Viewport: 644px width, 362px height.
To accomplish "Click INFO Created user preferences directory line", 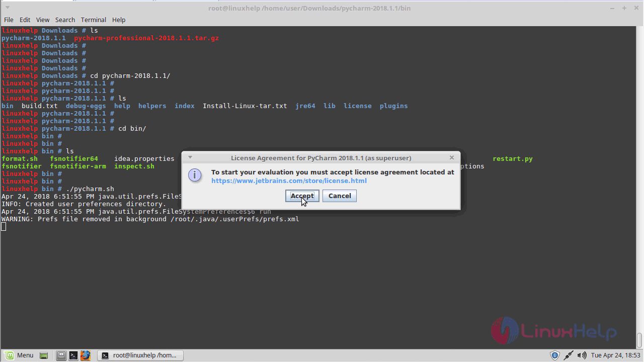I will click(84, 204).
